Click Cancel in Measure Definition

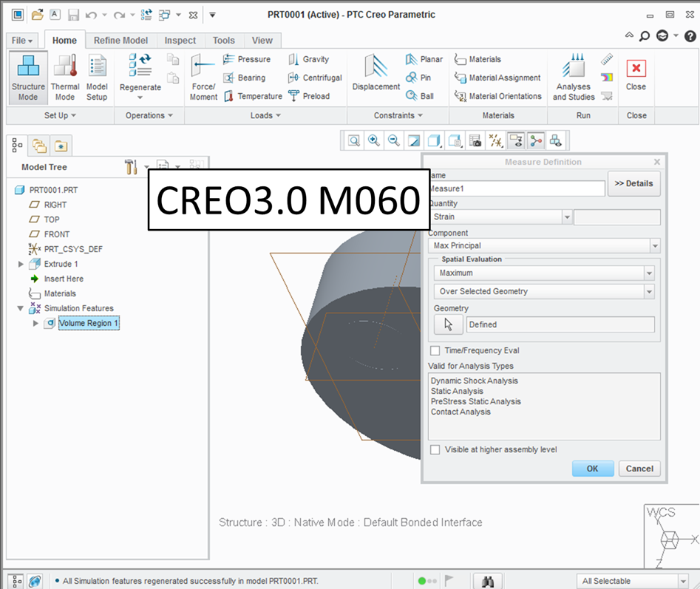(639, 469)
